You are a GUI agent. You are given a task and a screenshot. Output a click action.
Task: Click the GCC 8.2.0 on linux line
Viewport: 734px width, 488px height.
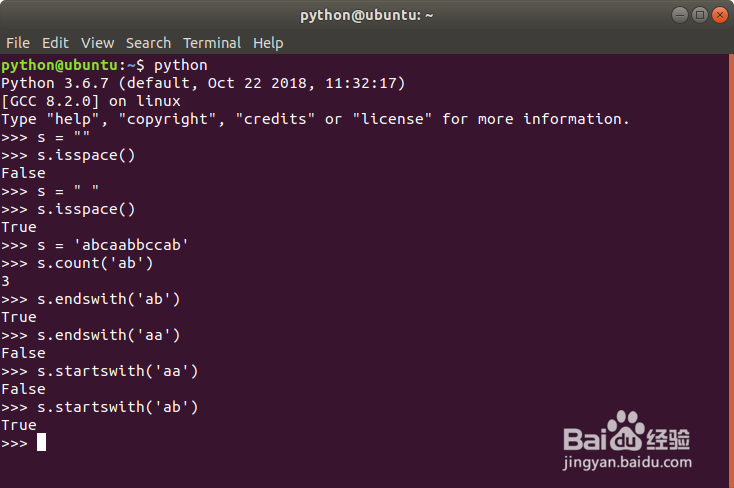click(90, 101)
